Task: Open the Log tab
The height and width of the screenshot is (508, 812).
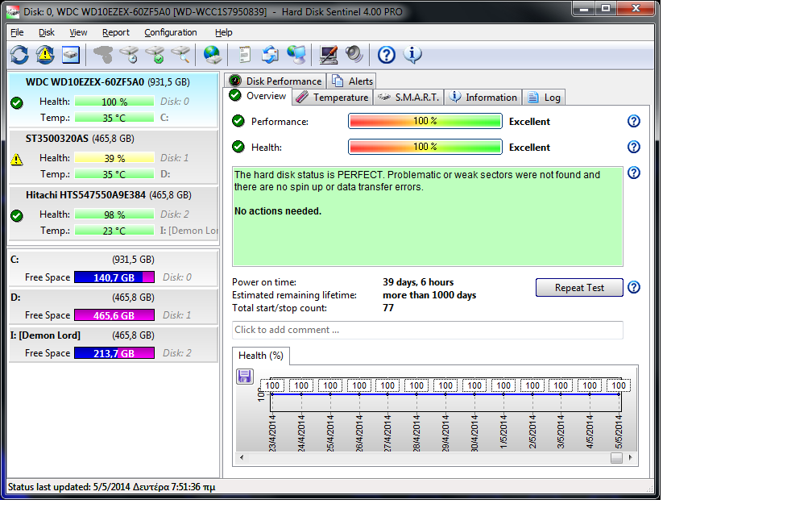Action: 544,97
